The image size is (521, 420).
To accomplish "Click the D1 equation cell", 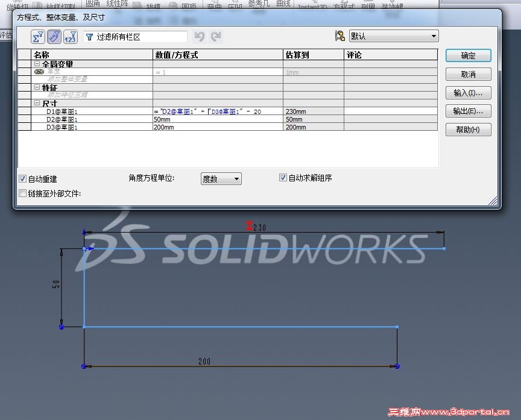I will [218, 111].
